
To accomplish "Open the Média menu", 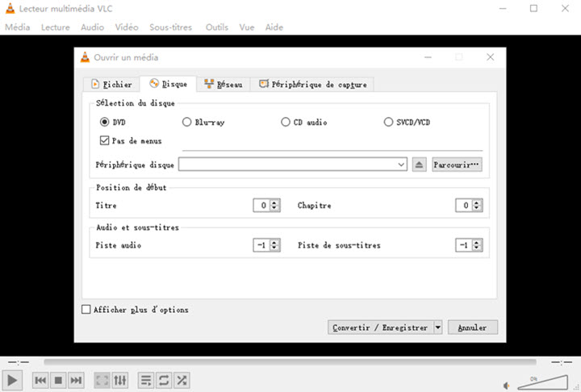I will pyautogui.click(x=18, y=27).
